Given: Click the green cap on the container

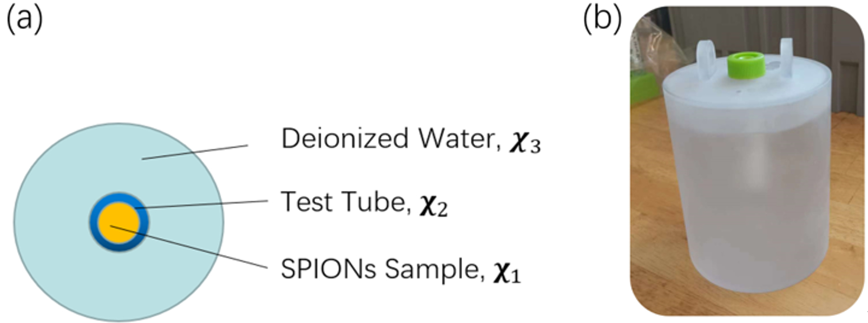Looking at the screenshot, I should coord(746,65).
